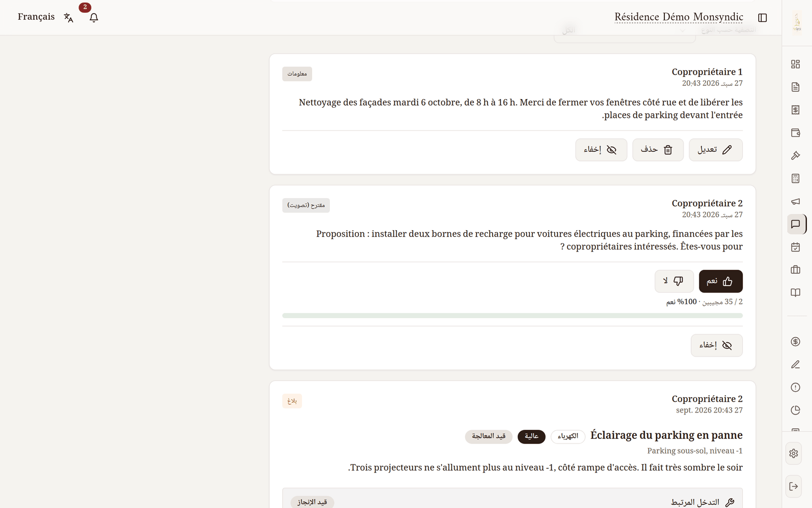Delete the façade cleaning announcement

pyautogui.click(x=658, y=150)
